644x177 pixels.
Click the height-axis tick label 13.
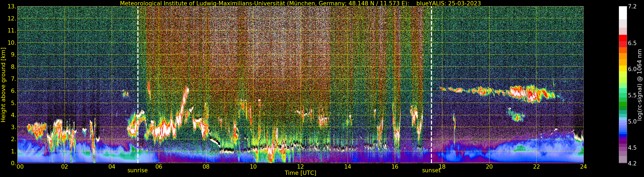12,6
